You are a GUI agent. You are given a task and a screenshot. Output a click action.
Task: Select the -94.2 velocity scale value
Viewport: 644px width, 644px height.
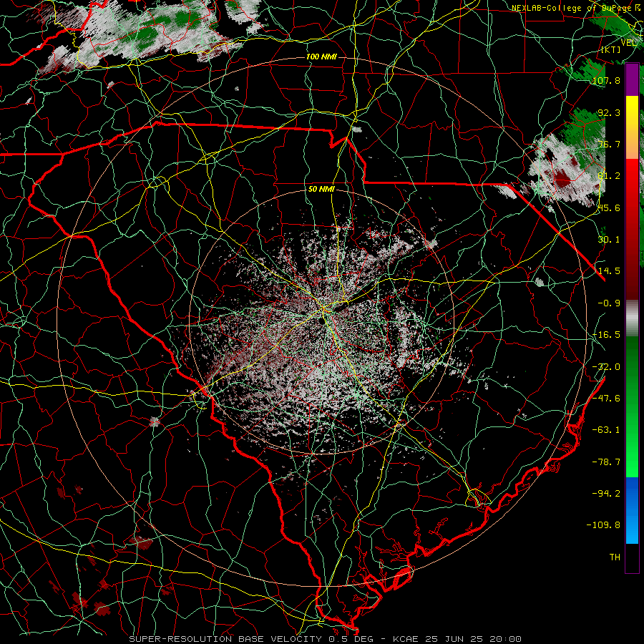point(606,493)
